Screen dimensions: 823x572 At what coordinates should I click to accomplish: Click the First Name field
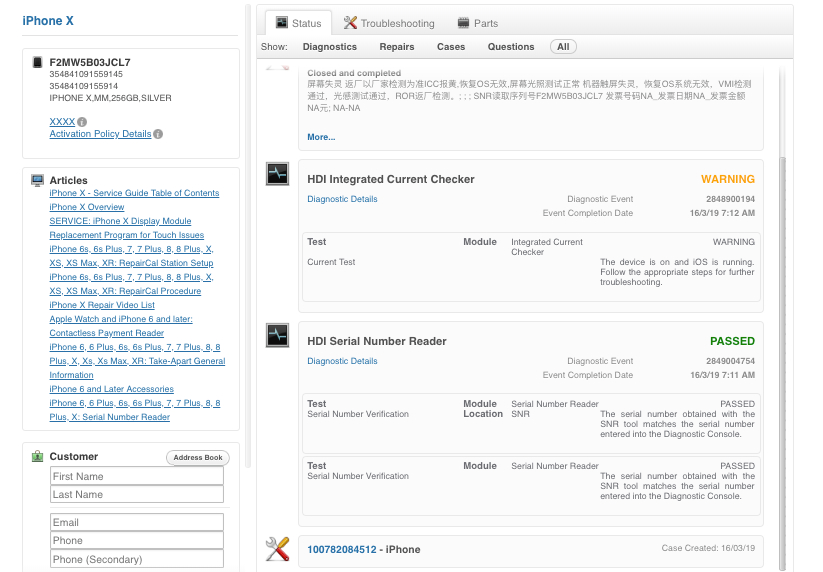pyautogui.click(x=137, y=476)
